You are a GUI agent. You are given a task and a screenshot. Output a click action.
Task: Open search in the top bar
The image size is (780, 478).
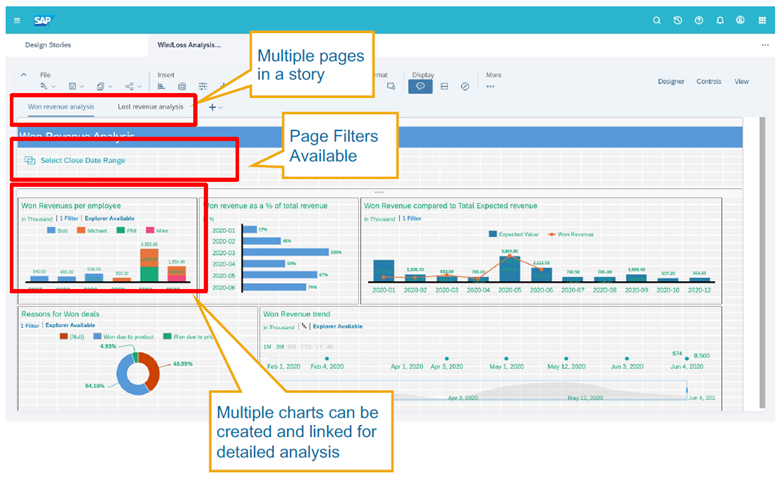pos(657,20)
